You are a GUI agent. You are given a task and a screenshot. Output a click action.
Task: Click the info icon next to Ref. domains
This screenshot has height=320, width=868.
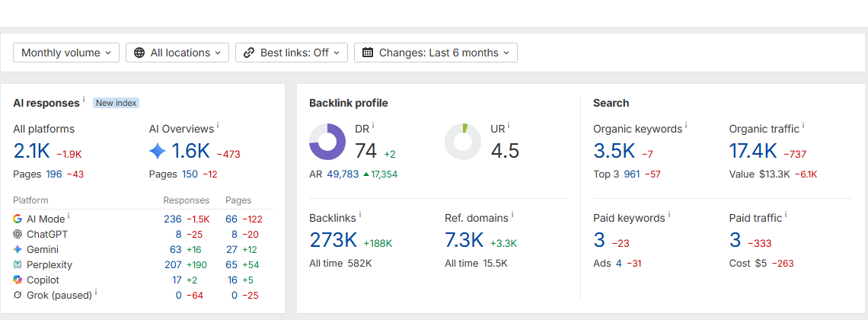(x=512, y=214)
